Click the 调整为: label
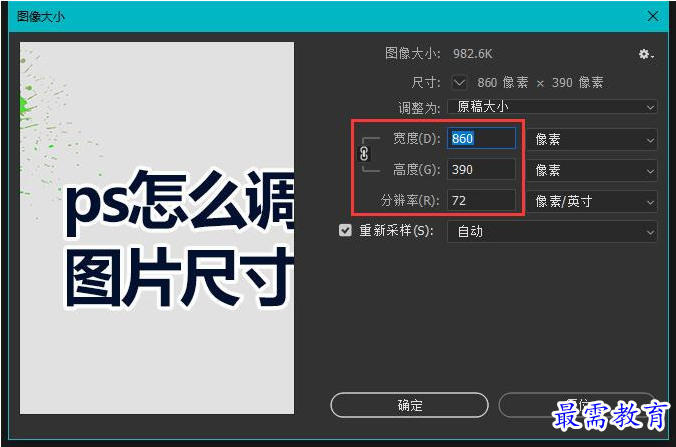The width and height of the screenshot is (676, 447). pyautogui.click(x=419, y=108)
